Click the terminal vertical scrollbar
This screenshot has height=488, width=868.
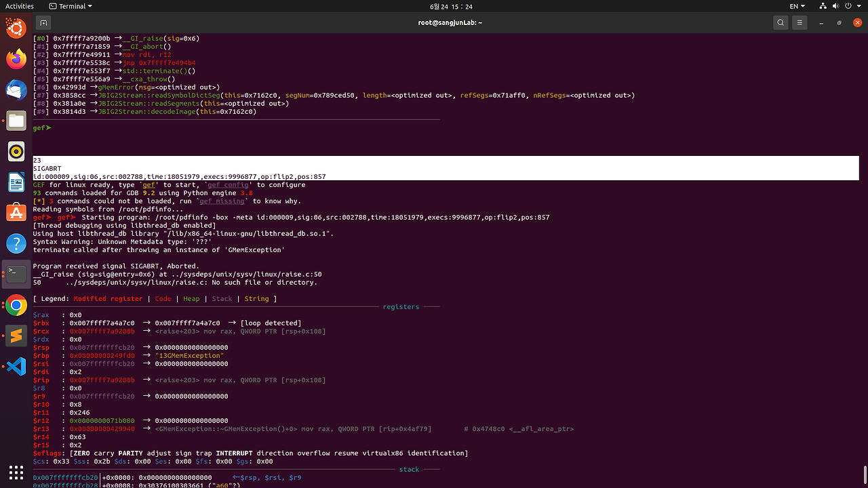coord(865,476)
